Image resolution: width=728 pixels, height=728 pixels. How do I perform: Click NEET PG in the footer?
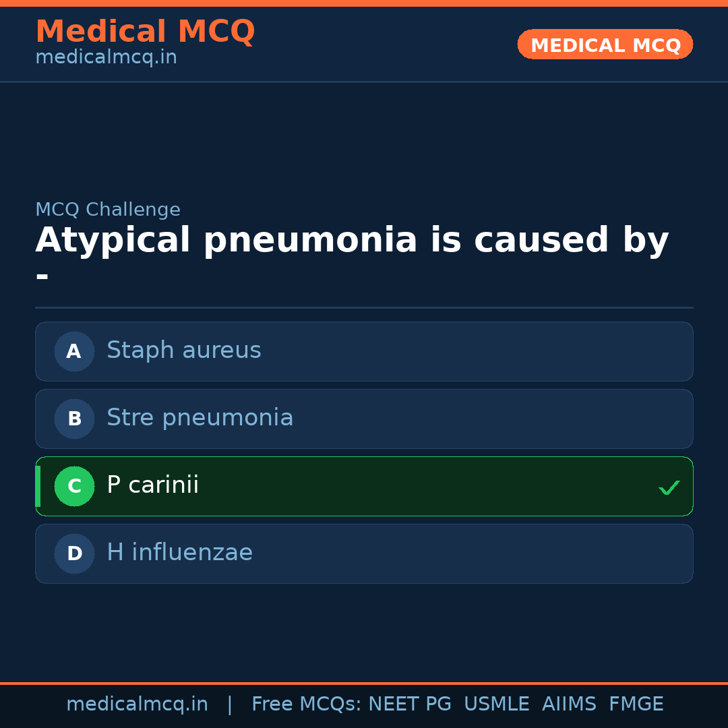coord(409,704)
